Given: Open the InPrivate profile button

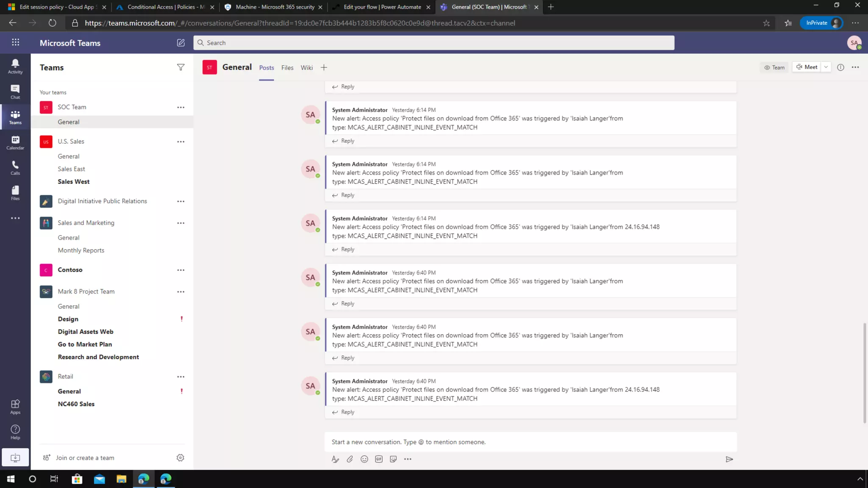Looking at the screenshot, I should (x=821, y=23).
